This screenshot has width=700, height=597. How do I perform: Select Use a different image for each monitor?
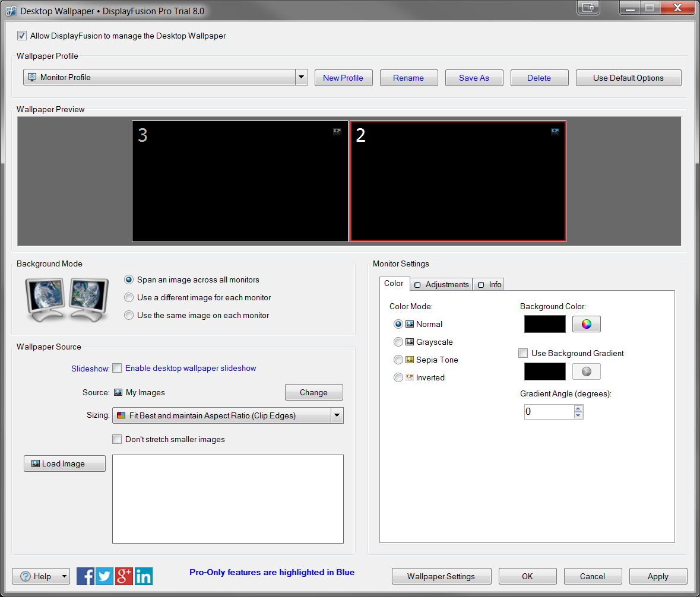pyautogui.click(x=129, y=297)
